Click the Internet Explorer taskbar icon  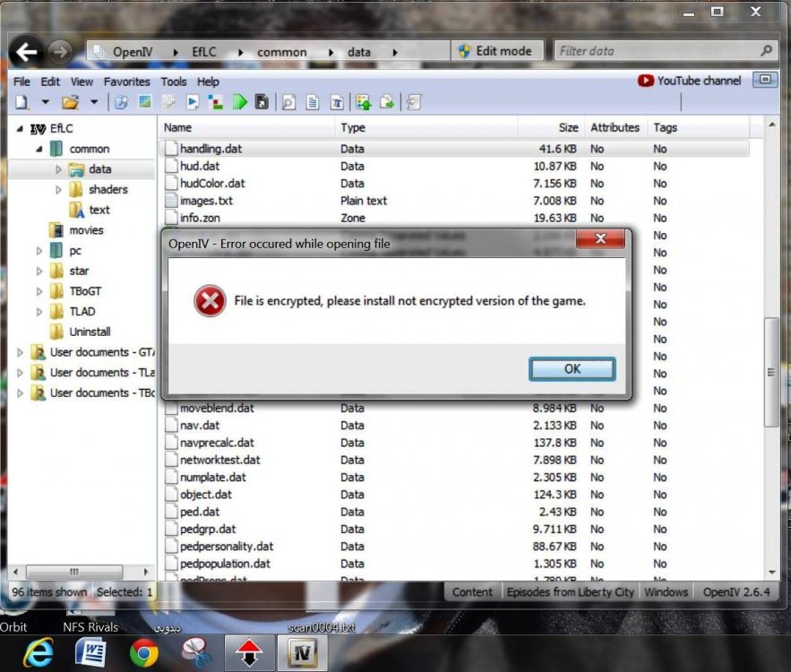(39, 653)
